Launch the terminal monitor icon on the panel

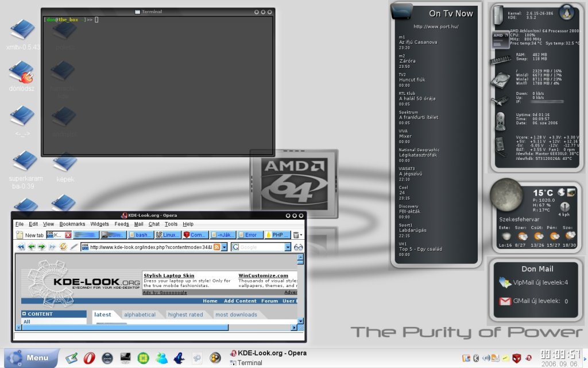[125, 358]
